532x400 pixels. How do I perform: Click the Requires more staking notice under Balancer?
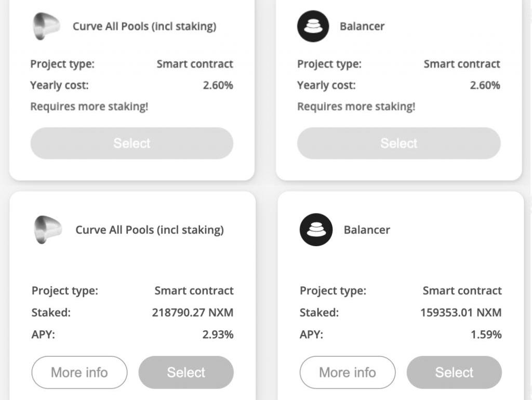point(356,106)
